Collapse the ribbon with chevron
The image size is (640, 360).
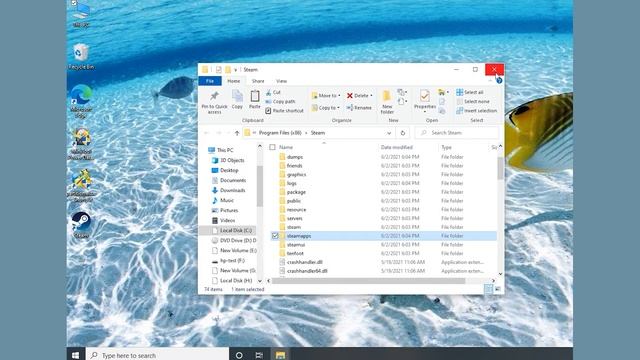coord(490,81)
